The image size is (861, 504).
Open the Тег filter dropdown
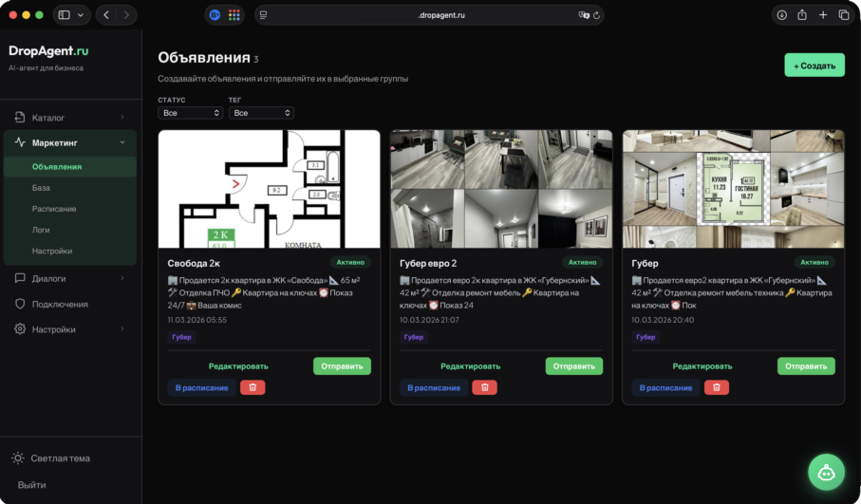point(261,113)
